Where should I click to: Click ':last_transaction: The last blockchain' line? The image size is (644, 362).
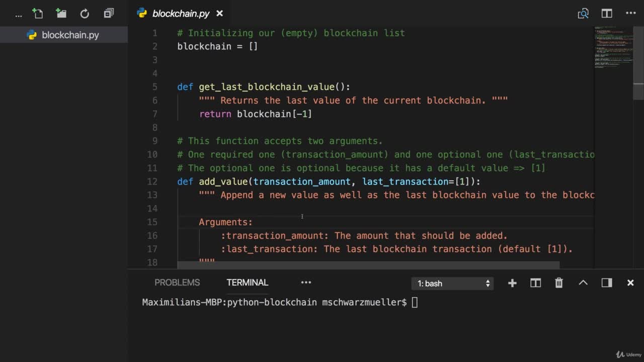396,249
